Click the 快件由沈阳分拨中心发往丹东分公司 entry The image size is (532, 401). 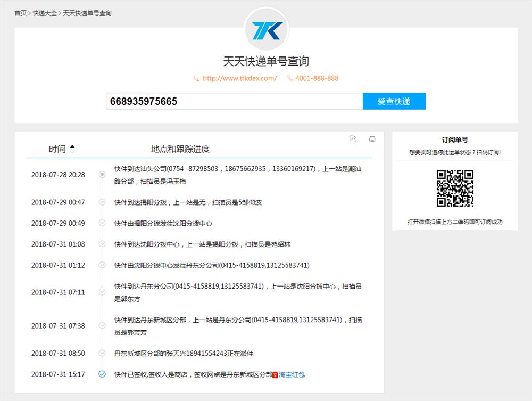point(212,265)
